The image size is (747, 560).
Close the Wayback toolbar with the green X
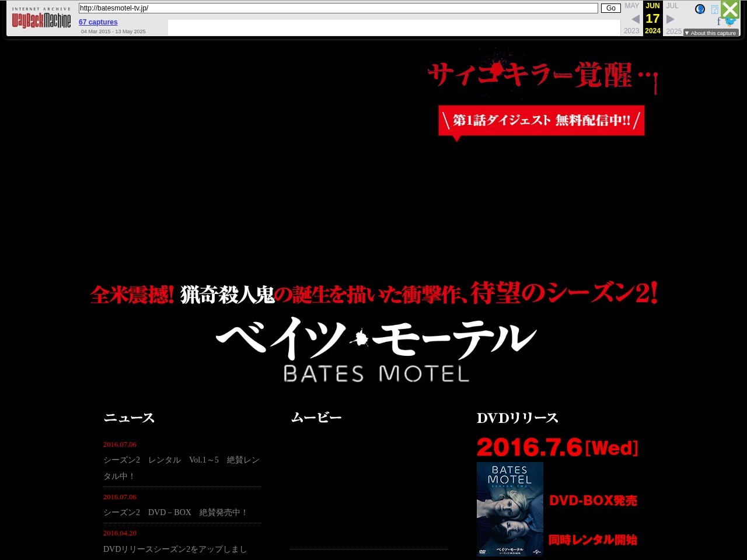coord(730,9)
